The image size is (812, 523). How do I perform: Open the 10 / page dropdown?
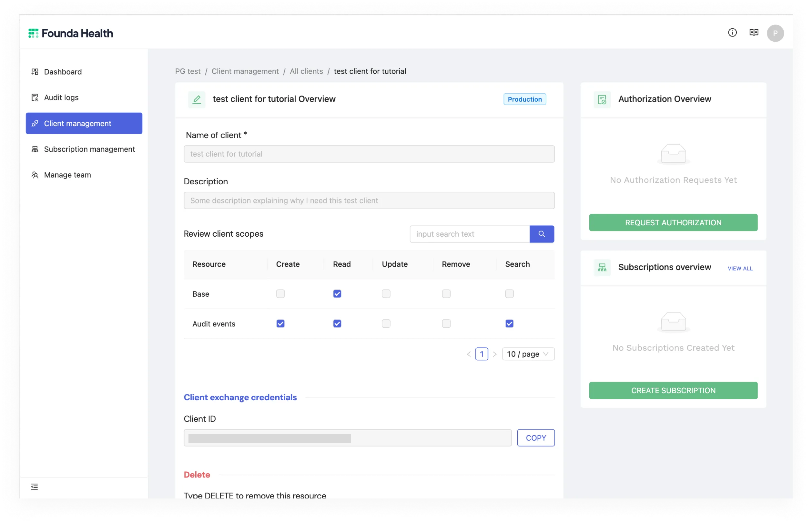point(528,354)
